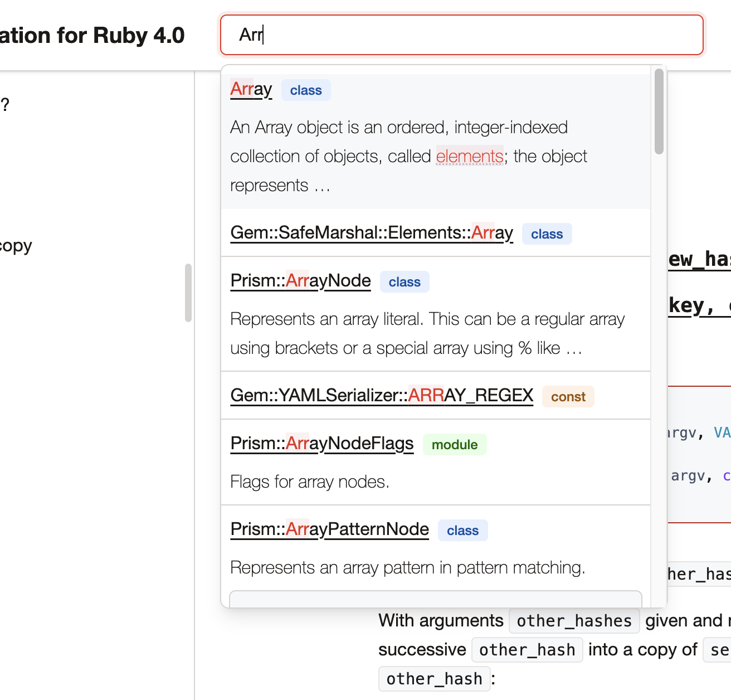
Task: Select the Array class search result
Action: [251, 89]
